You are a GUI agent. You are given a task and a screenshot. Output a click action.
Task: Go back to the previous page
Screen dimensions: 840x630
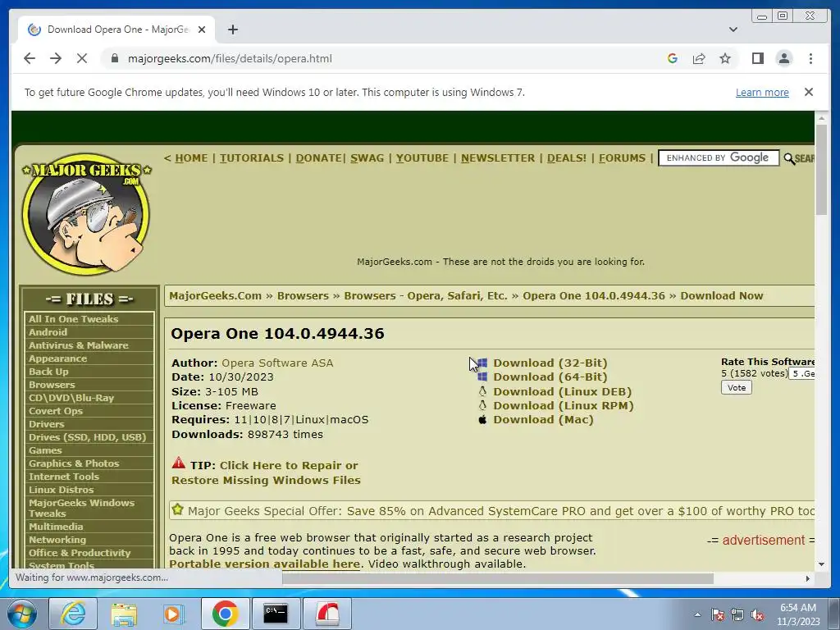30,58
